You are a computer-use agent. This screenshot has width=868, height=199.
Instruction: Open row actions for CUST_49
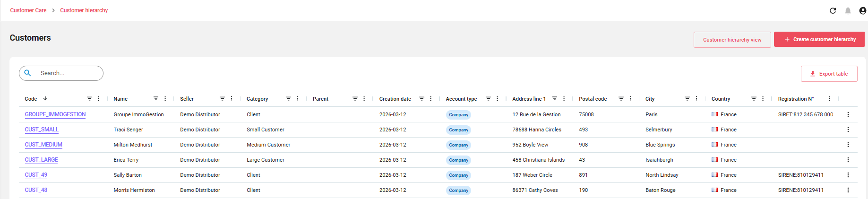pos(848,175)
